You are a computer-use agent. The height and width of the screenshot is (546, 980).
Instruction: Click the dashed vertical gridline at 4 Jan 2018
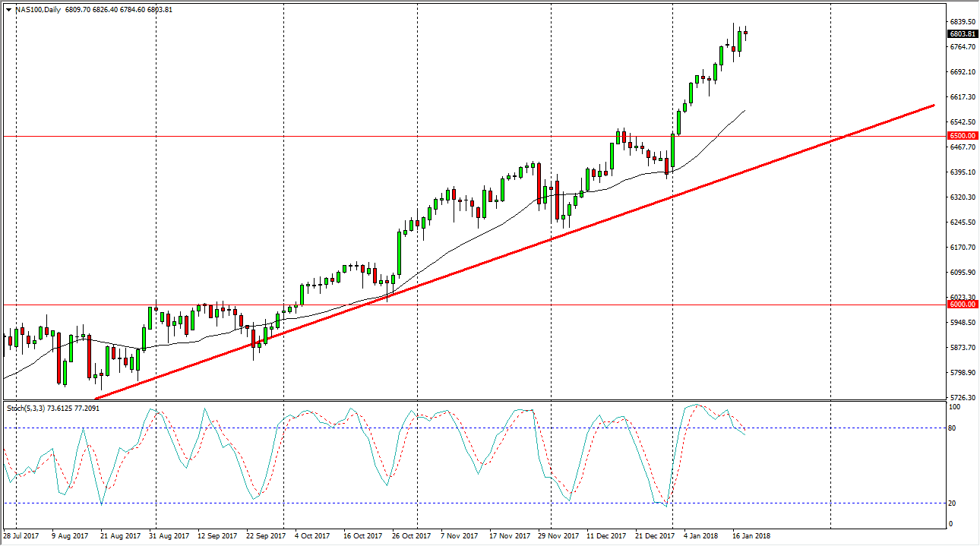(x=672, y=228)
